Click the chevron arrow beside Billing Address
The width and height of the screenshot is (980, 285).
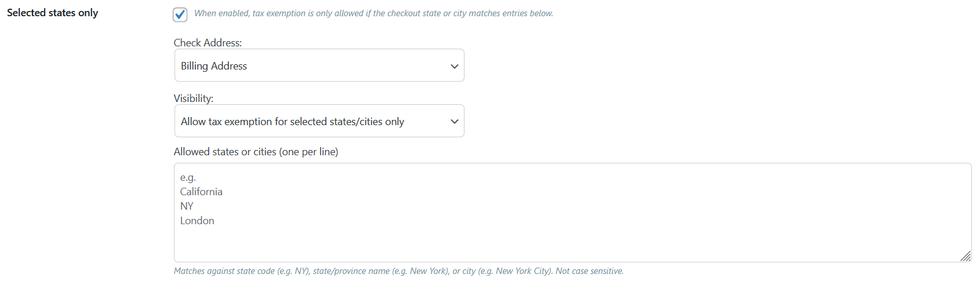455,66
